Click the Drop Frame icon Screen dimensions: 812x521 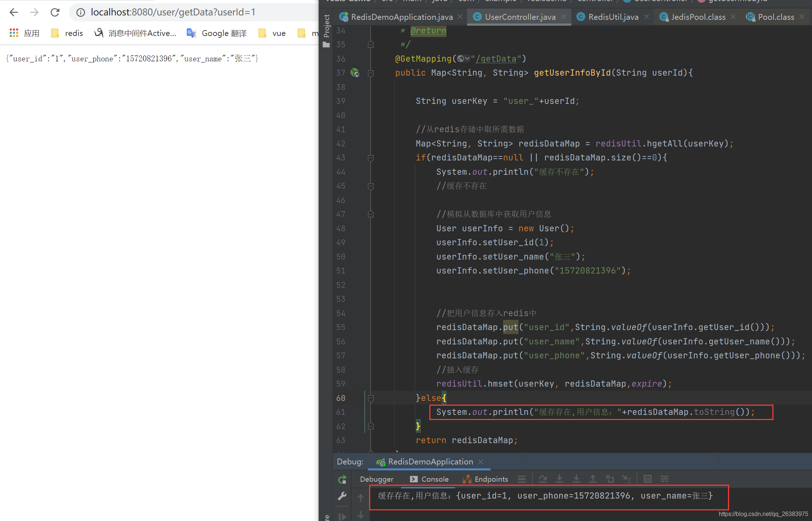[609, 479]
